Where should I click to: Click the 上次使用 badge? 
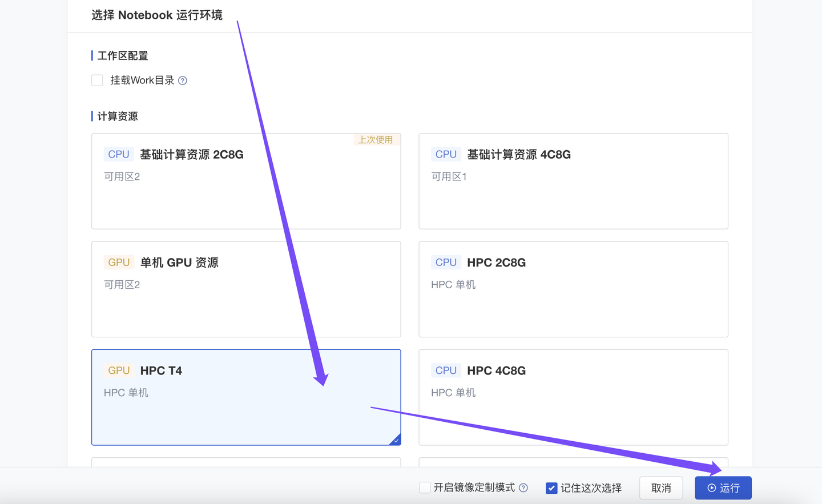click(376, 140)
